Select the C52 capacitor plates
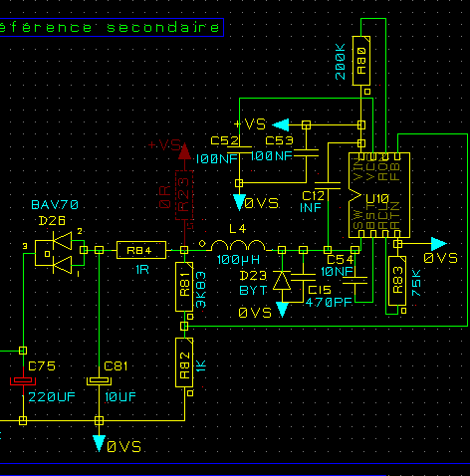 pyautogui.click(x=239, y=149)
